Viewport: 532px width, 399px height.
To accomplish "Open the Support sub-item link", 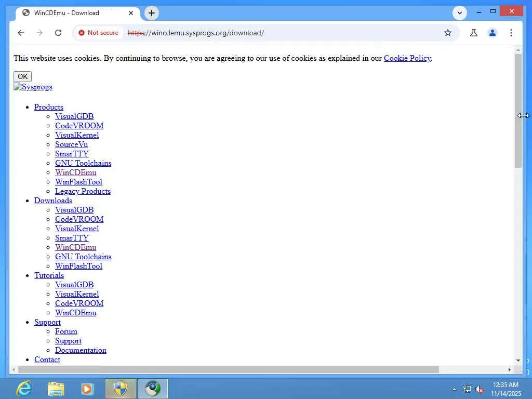I will 68,341.
